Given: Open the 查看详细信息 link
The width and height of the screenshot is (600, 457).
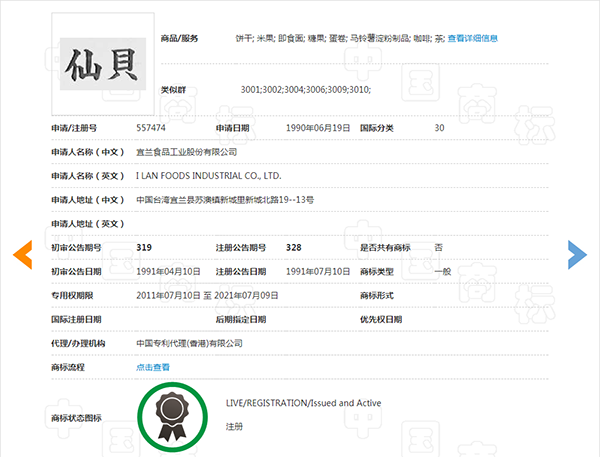Looking at the screenshot, I should (473, 38).
